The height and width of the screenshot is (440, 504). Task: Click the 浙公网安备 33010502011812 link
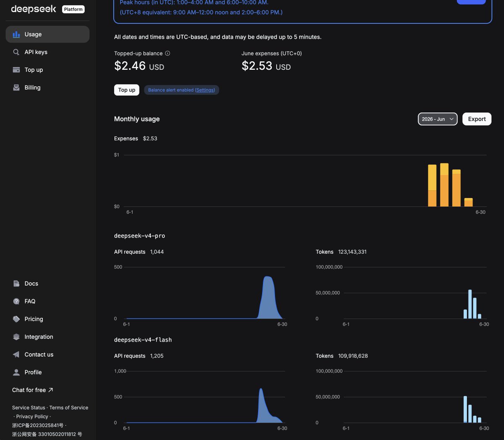47,434
